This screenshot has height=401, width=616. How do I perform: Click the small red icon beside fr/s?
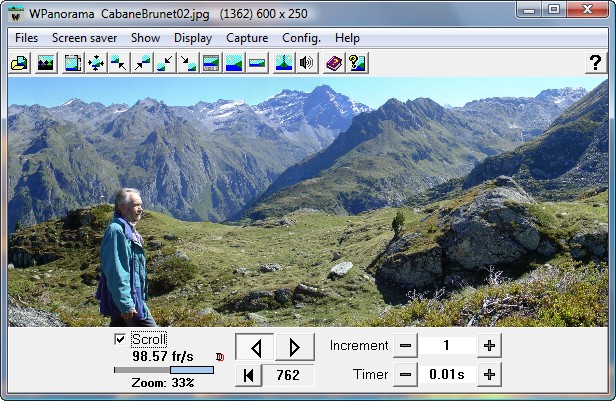tap(220, 357)
